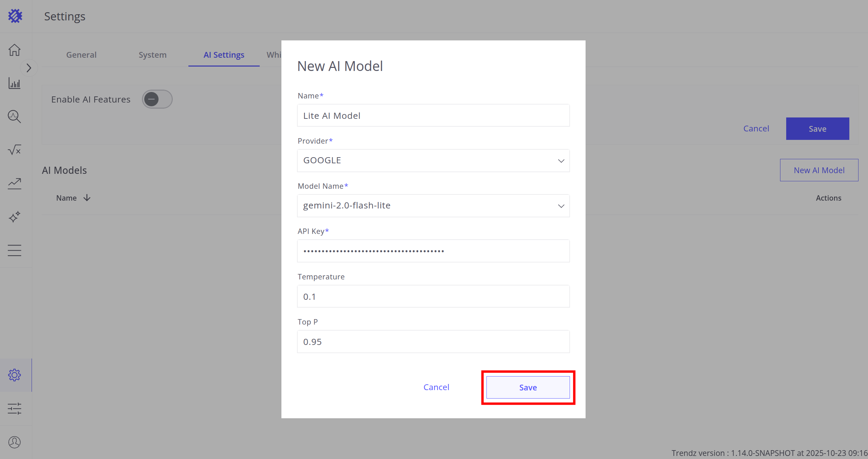Open the Model Name dropdown with gemini-2.0-flash-lite

click(433, 206)
